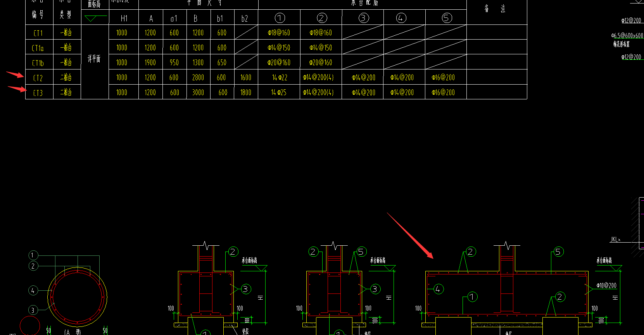Click callout ① on the two-pile cap section
Image resolution: width=644 pixels, height=335 pixels.
pyautogui.click(x=472, y=297)
